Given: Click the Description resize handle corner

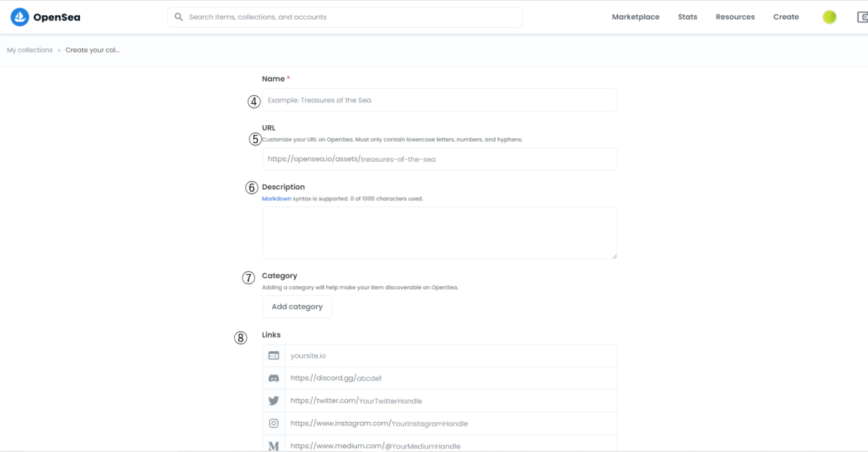Looking at the screenshot, I should (614, 255).
